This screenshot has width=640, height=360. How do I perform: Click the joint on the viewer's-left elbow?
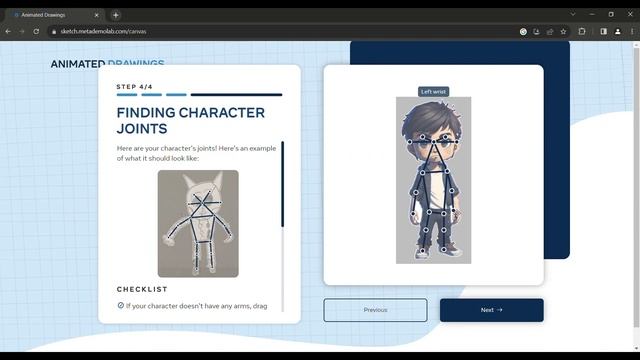tap(416, 192)
